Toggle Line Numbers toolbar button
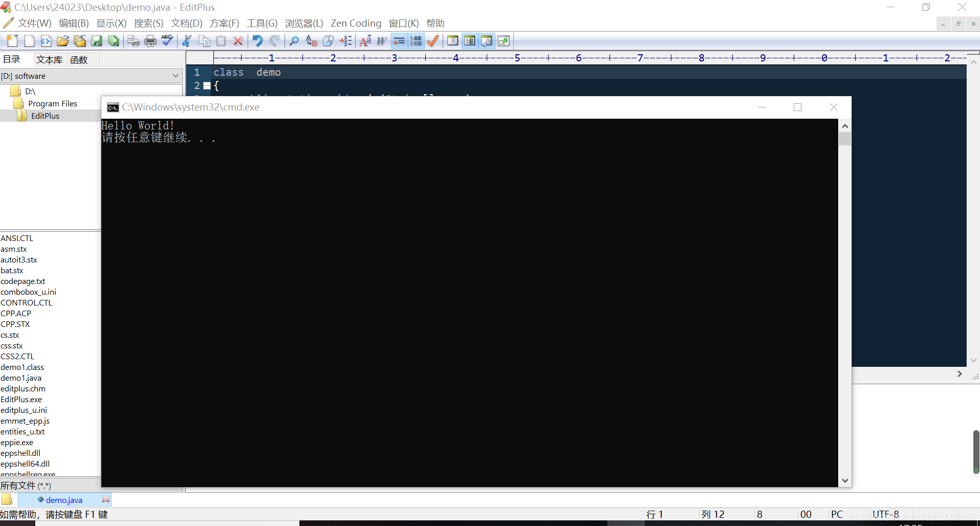This screenshot has width=980, height=526. pyautogui.click(x=416, y=41)
